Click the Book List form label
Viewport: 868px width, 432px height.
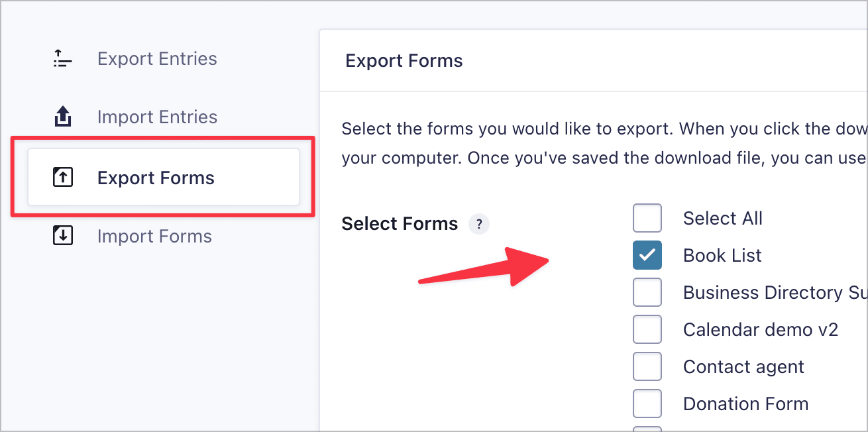[x=722, y=256]
